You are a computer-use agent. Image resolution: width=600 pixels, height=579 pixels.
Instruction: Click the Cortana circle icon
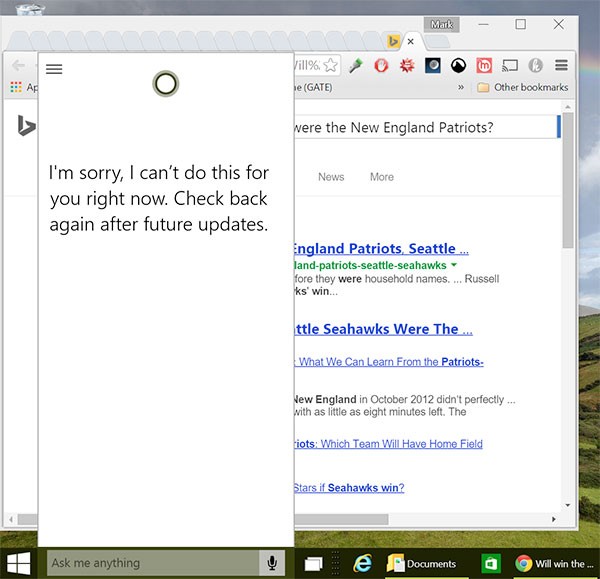(x=166, y=84)
